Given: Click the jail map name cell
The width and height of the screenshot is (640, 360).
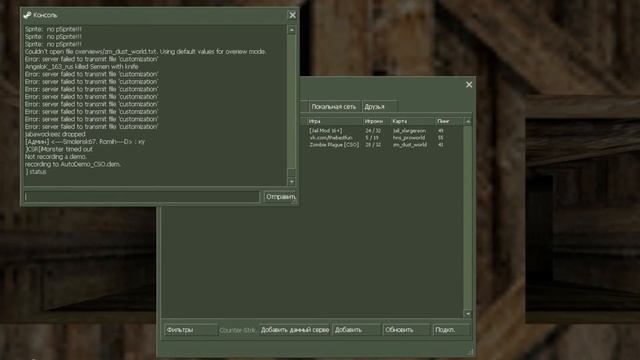Looking at the screenshot, I should (x=409, y=131).
